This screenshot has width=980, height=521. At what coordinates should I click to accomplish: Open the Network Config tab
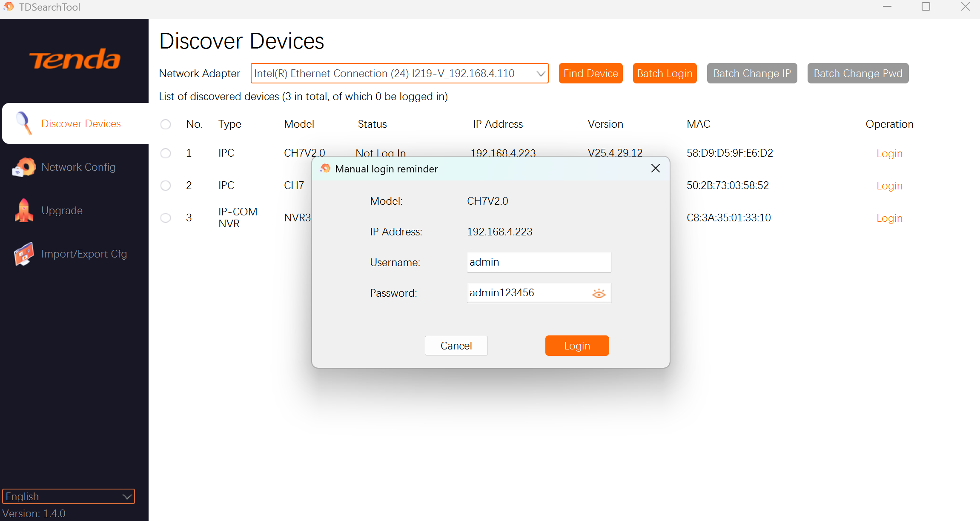pyautogui.click(x=78, y=167)
